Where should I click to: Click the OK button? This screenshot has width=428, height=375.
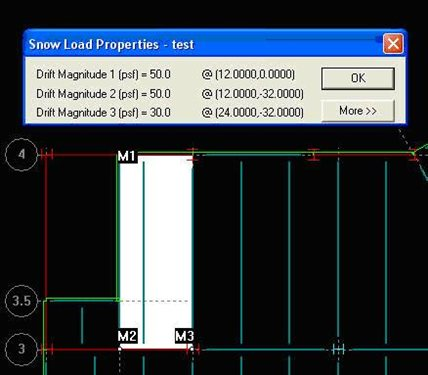[x=358, y=78]
